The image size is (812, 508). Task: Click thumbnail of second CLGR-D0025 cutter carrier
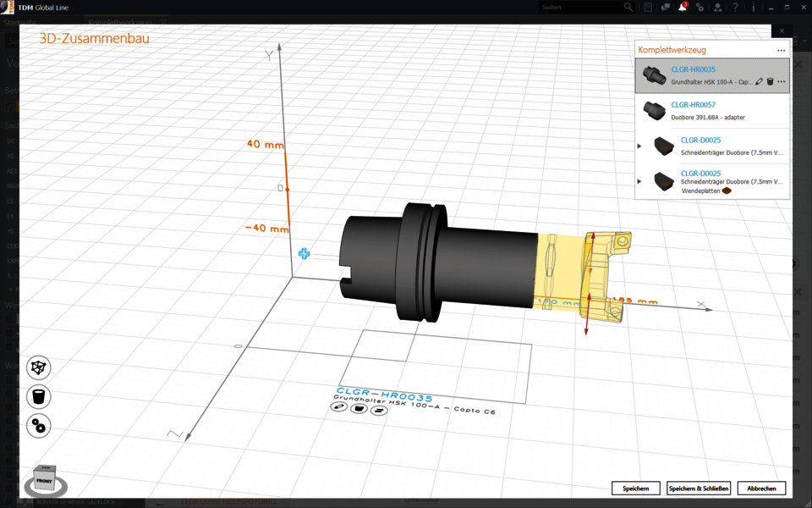pyautogui.click(x=664, y=181)
